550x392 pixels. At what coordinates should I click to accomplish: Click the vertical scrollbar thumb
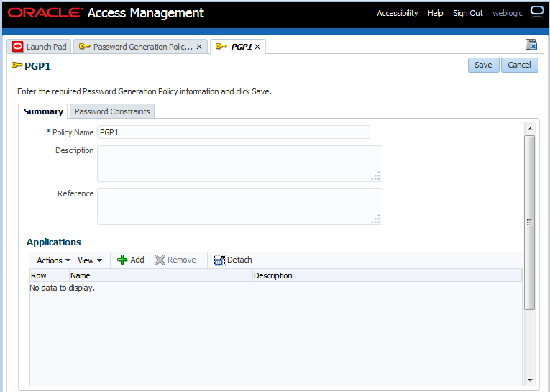[x=530, y=222]
